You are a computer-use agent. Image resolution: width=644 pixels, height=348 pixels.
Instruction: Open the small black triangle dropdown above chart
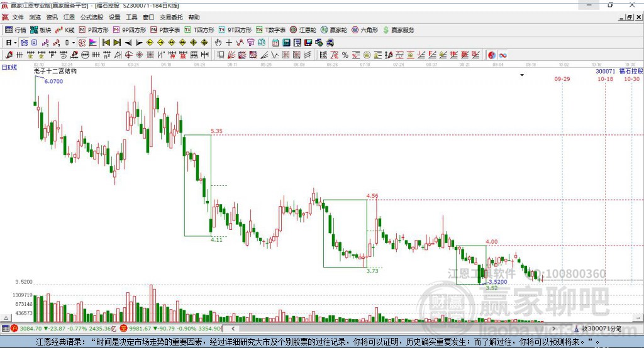(x=522, y=75)
